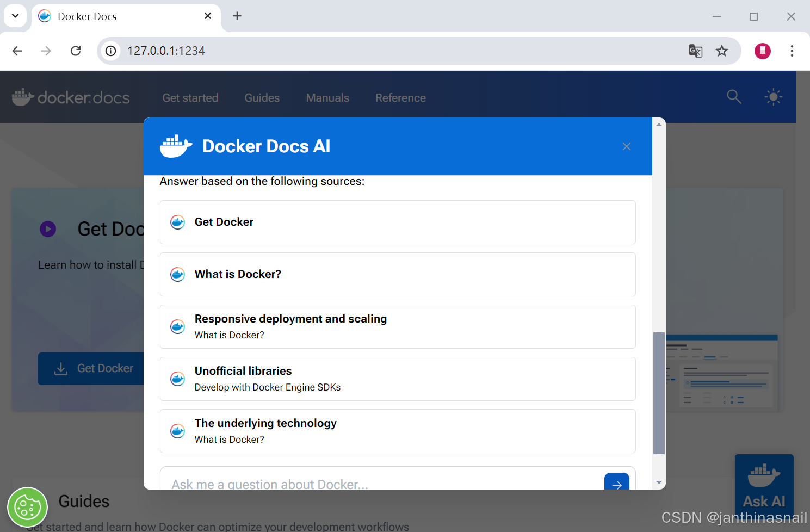This screenshot has width=810, height=532.
Task: Click the purple play icon beside Get Docker
Action: click(48, 229)
